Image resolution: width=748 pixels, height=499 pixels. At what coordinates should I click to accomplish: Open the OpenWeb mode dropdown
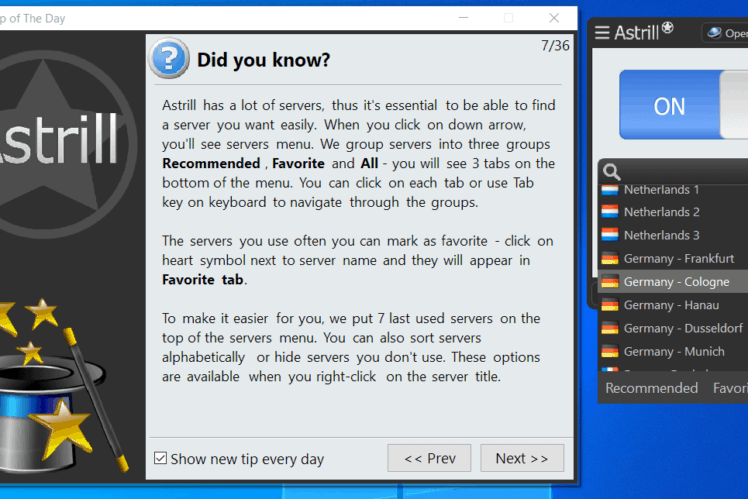tap(726, 33)
